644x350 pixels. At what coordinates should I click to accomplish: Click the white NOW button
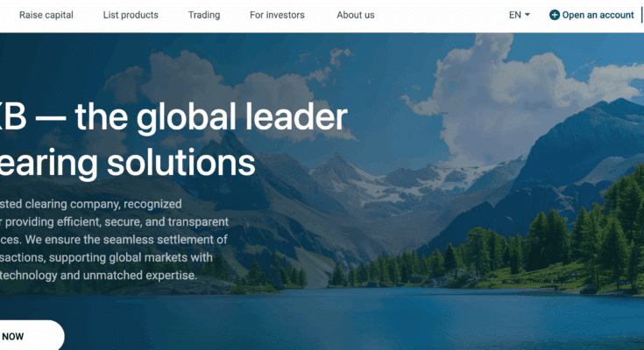[x=29, y=337]
